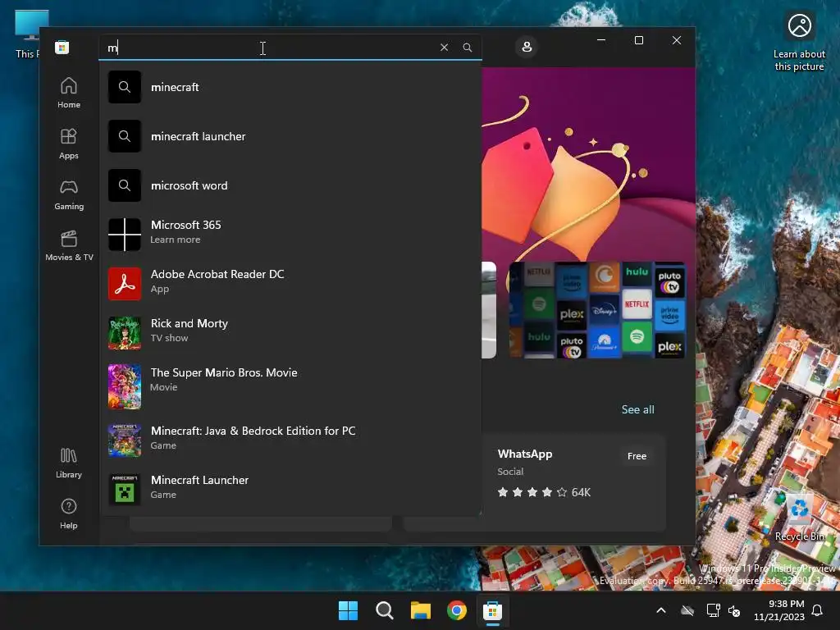
Task: Open Help in the Store sidebar
Action: pyautogui.click(x=69, y=514)
